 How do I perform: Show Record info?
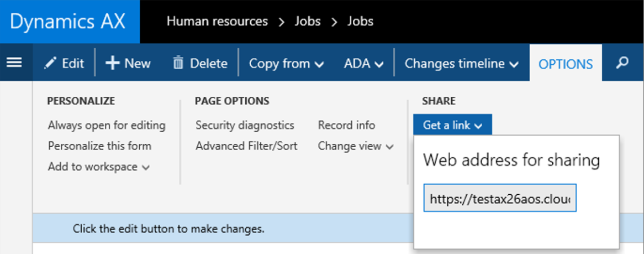click(346, 126)
